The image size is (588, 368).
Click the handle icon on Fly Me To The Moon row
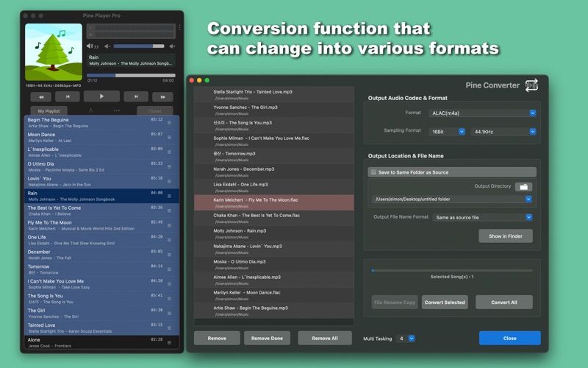click(x=169, y=225)
